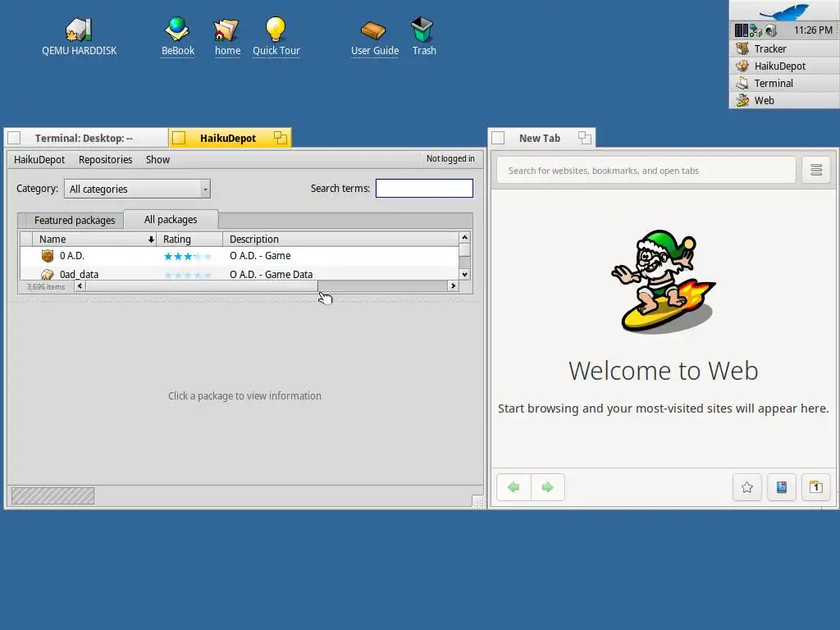The width and height of the screenshot is (840, 630).
Task: Close the HaikuDepot window with its square button
Action: (x=179, y=138)
